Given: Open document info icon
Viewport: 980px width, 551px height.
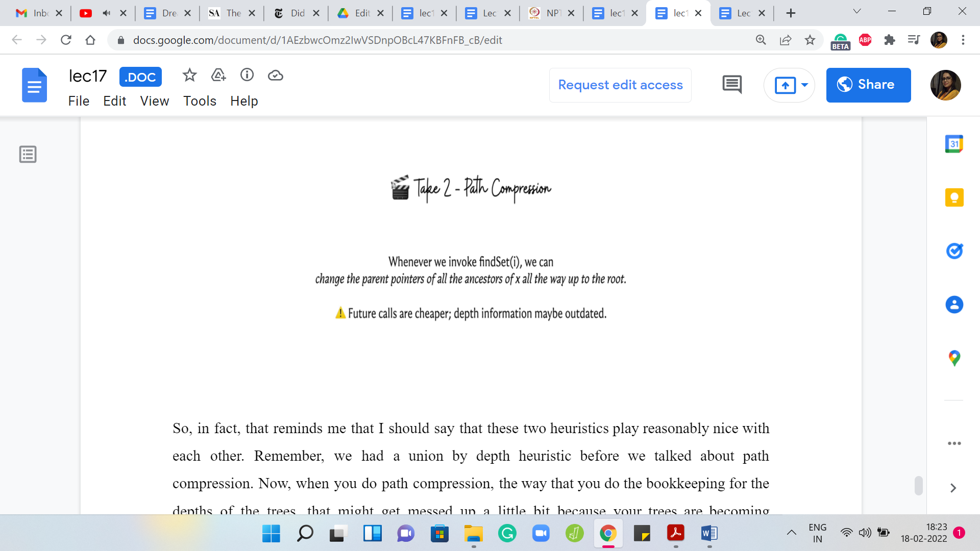Looking at the screenshot, I should [x=247, y=76].
